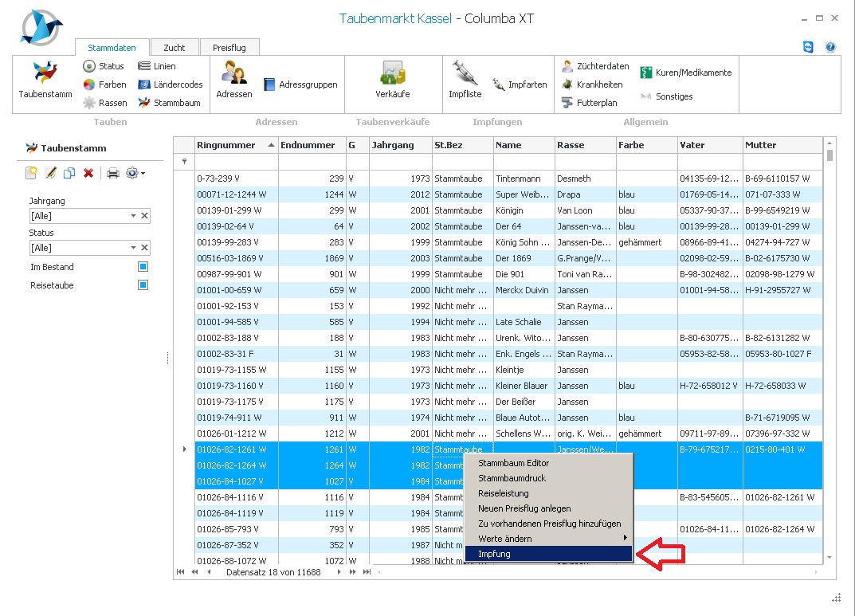
Task: Sort by the Ringnummer column header
Action: [226, 145]
